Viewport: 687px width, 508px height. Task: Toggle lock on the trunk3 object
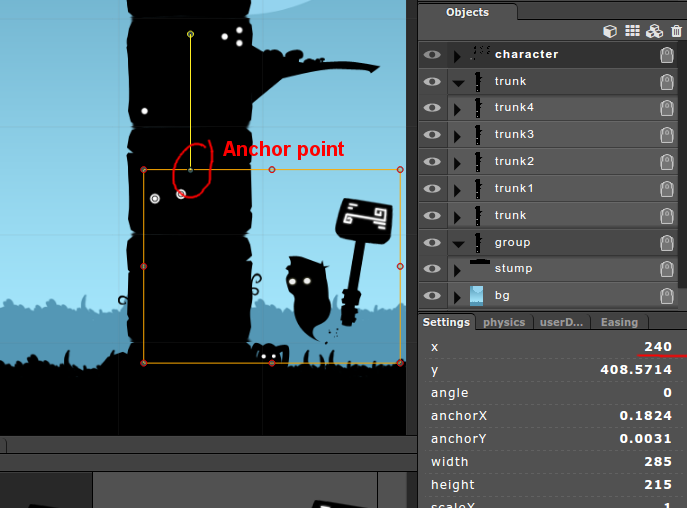tap(666, 135)
